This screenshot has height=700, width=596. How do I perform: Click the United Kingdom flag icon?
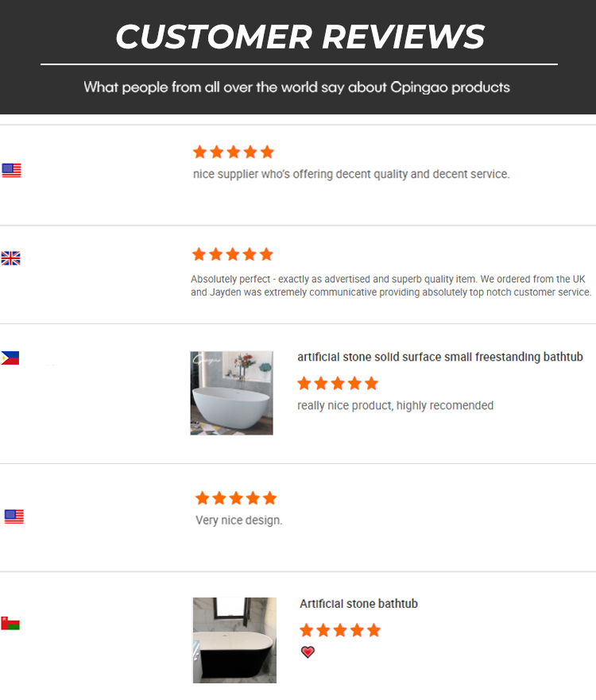coord(10,258)
